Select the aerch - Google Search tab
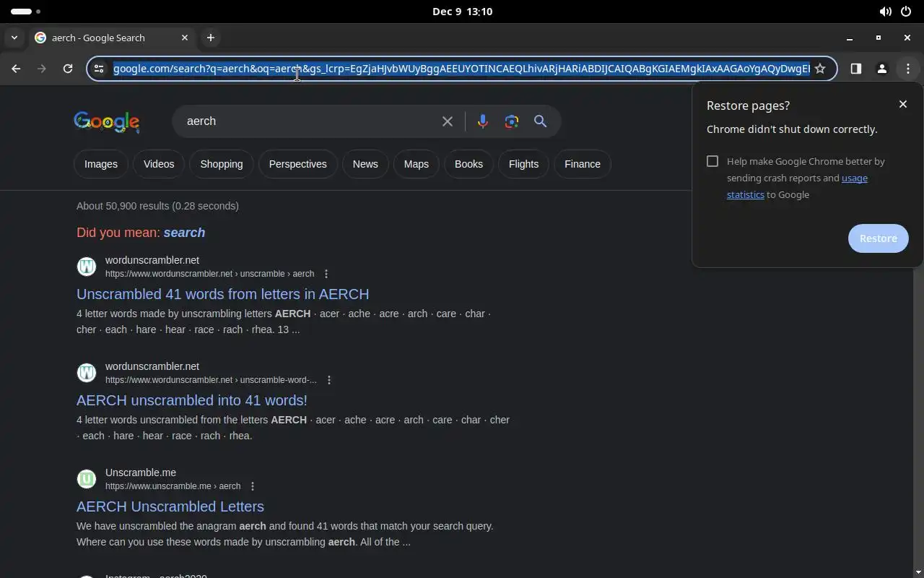Viewport: 924px width, 578px height. coord(112,38)
